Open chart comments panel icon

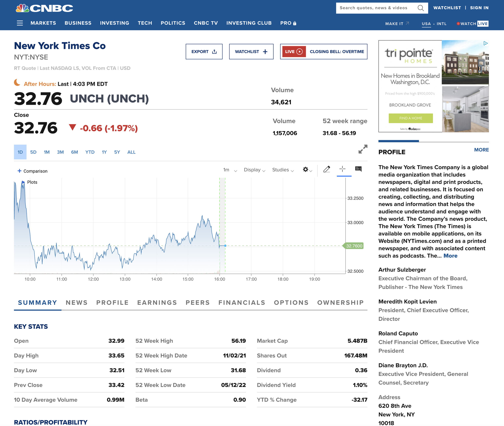coord(358,169)
